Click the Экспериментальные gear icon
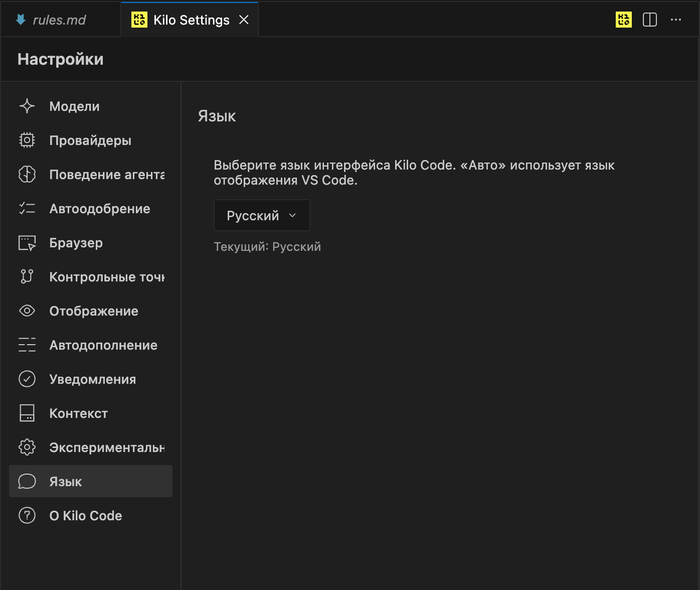Viewport: 700px width, 590px height. [27, 447]
